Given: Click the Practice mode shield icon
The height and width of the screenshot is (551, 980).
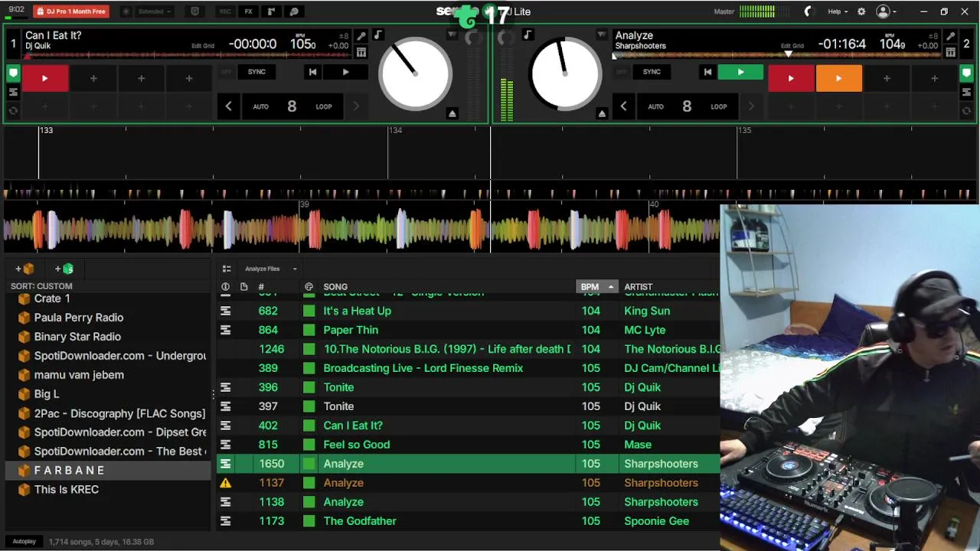Looking at the screenshot, I should tap(194, 11).
